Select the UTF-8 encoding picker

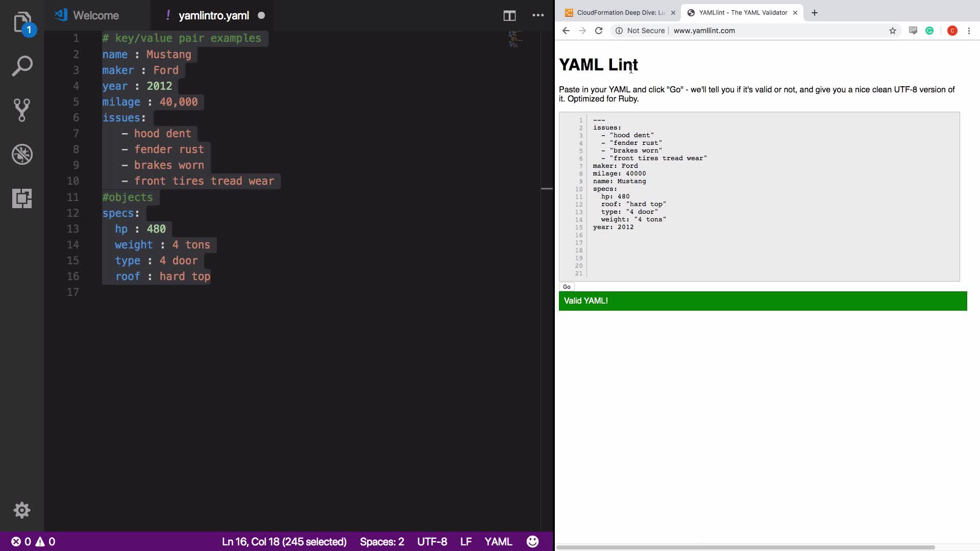coord(432,541)
